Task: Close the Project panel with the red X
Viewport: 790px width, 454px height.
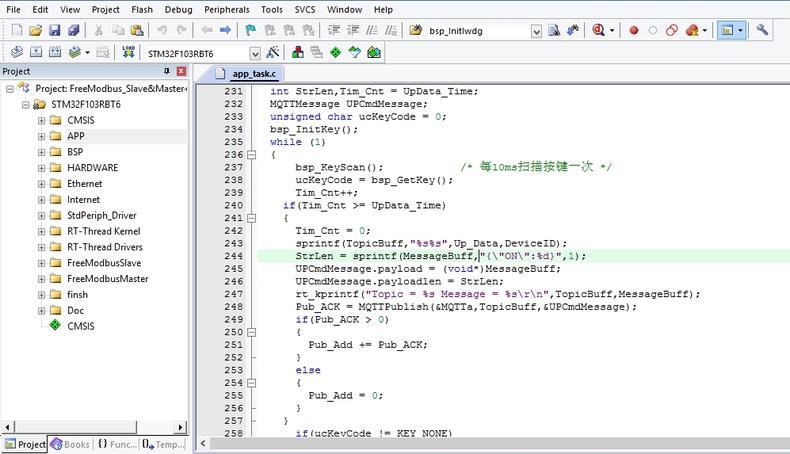Action: pos(181,72)
